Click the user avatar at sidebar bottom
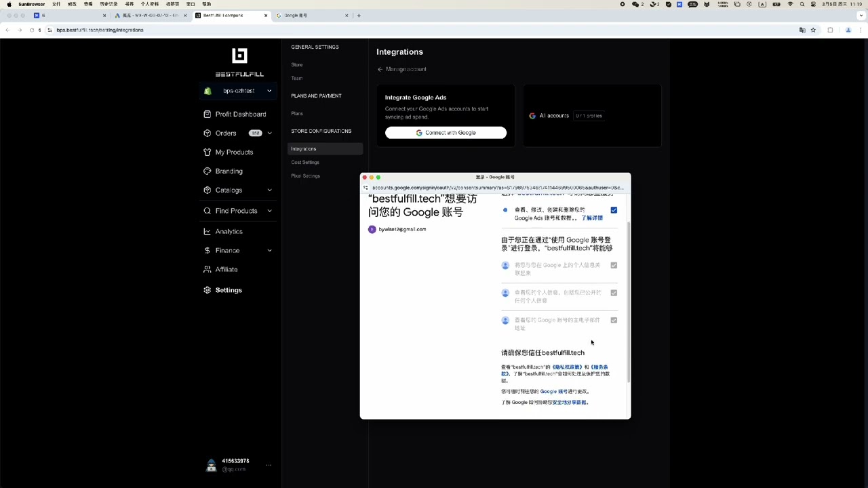The width and height of the screenshot is (868, 488). click(x=211, y=465)
